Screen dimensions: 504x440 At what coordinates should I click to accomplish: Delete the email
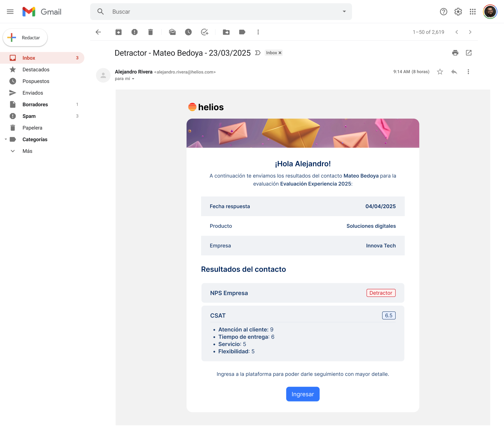pyautogui.click(x=150, y=32)
